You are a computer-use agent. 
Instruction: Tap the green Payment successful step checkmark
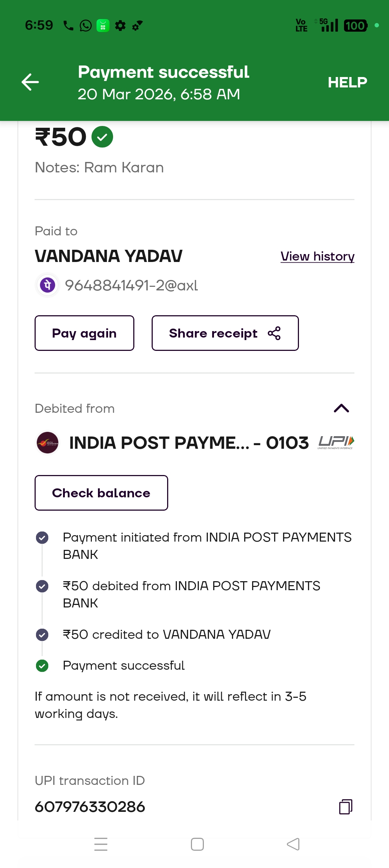coord(42,666)
